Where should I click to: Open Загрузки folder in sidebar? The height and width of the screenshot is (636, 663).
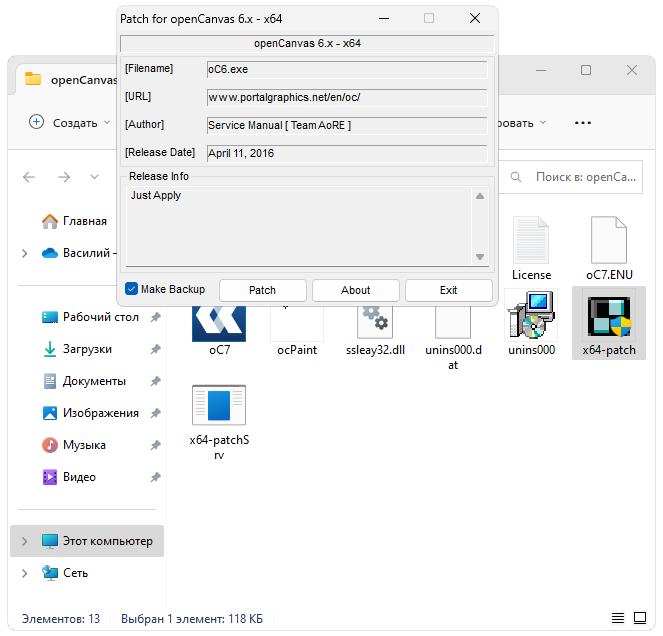tap(77, 349)
